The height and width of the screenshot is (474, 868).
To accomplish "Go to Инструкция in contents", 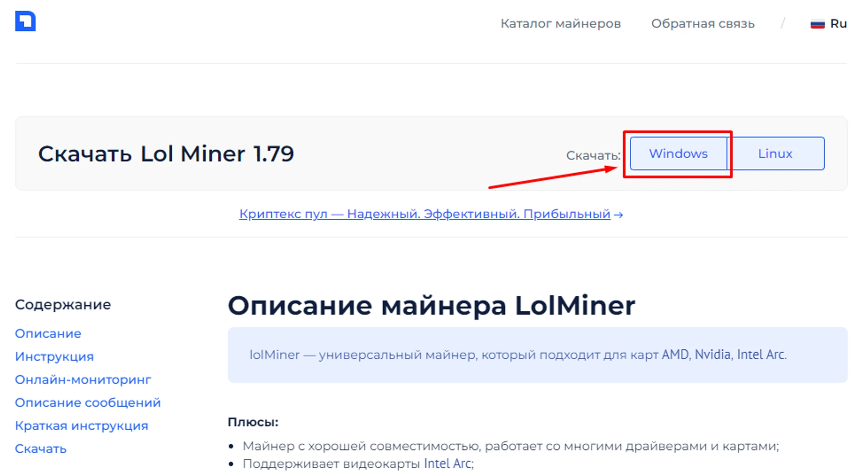I will [54, 356].
